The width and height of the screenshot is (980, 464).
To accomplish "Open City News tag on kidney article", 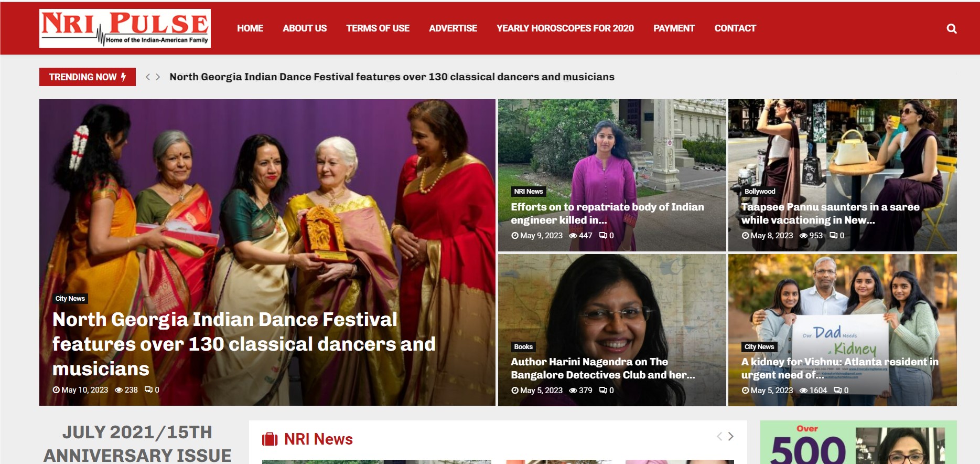I will point(759,347).
